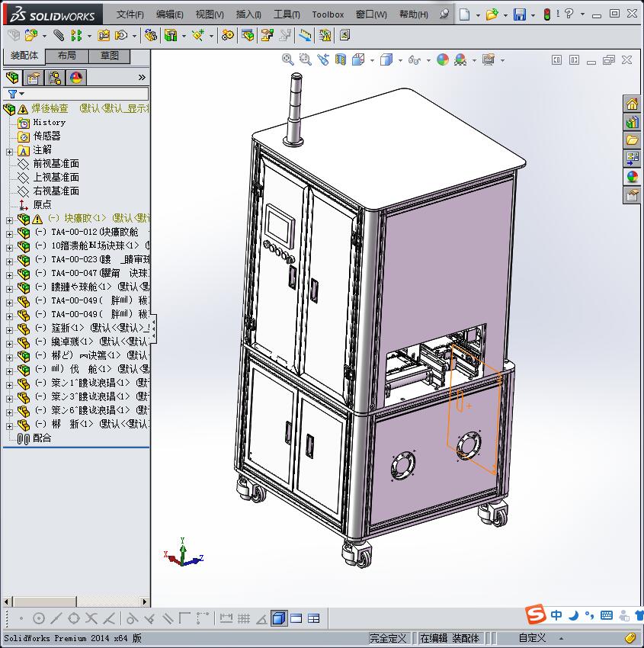The image size is (644, 648).
Task: Switch to the 布局 tab
Action: (x=67, y=56)
